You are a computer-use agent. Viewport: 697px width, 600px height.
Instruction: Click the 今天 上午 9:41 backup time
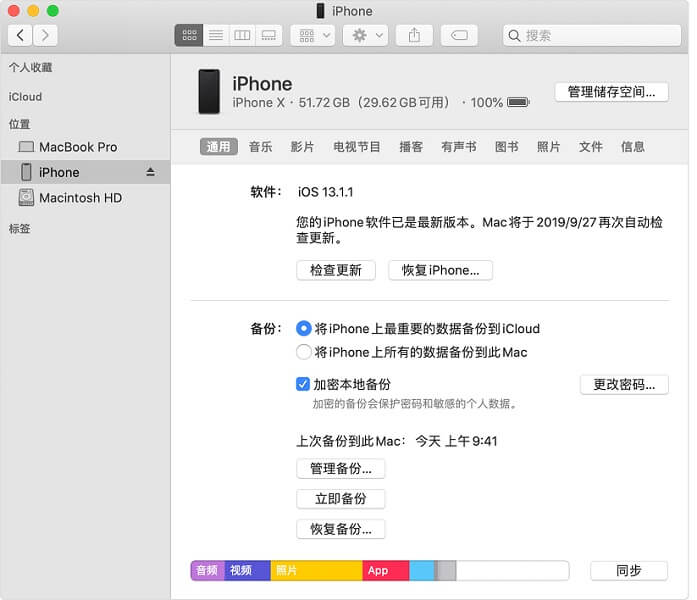tap(456, 441)
